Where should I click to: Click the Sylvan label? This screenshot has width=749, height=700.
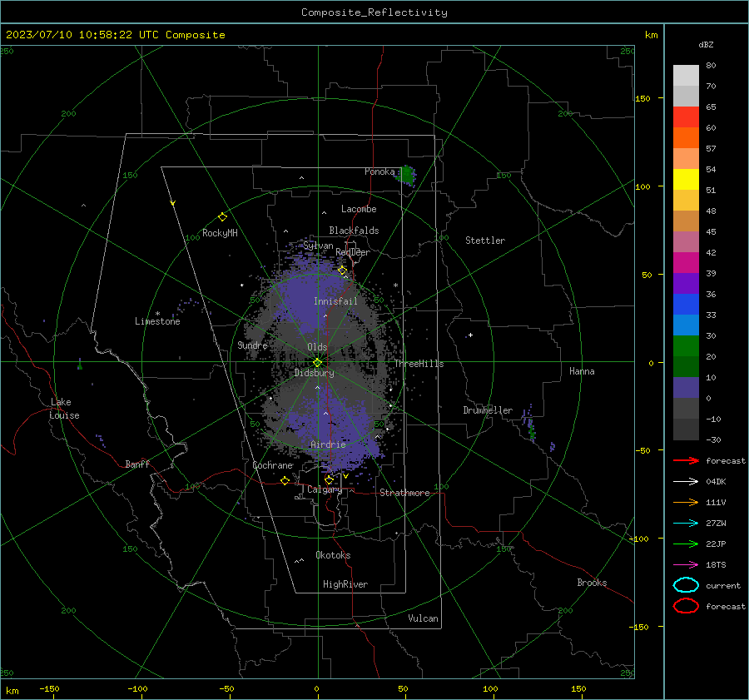[318, 246]
